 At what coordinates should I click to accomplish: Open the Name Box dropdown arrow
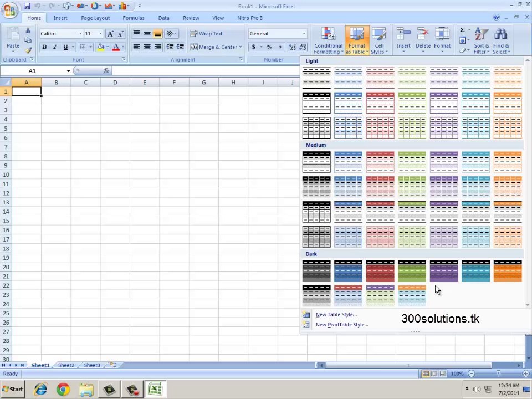pyautogui.click(x=69, y=71)
